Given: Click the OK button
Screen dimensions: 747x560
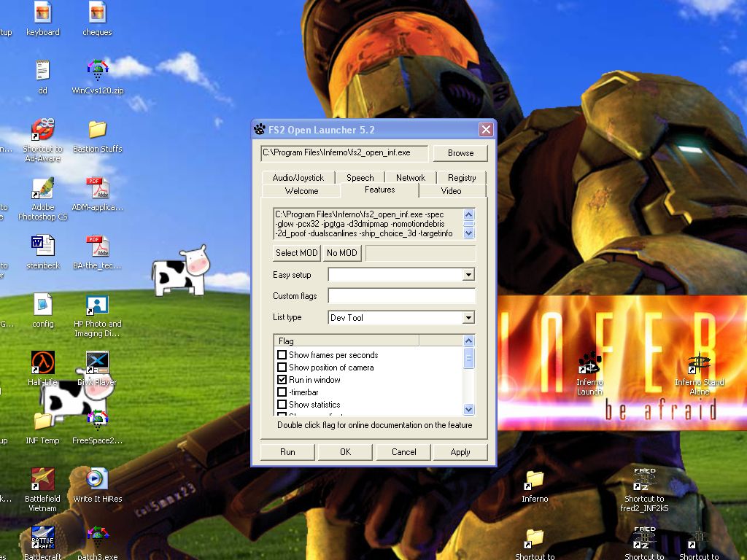Looking at the screenshot, I should pyautogui.click(x=345, y=452).
